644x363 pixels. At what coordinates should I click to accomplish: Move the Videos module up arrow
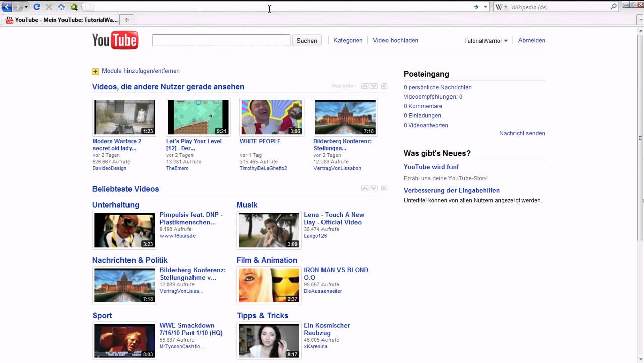pyautogui.click(x=365, y=86)
